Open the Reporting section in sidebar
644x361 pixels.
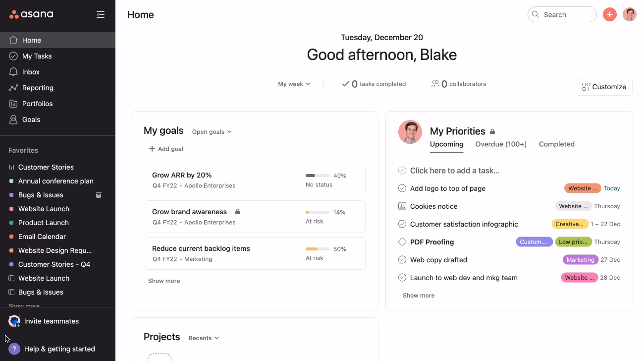[37, 88]
